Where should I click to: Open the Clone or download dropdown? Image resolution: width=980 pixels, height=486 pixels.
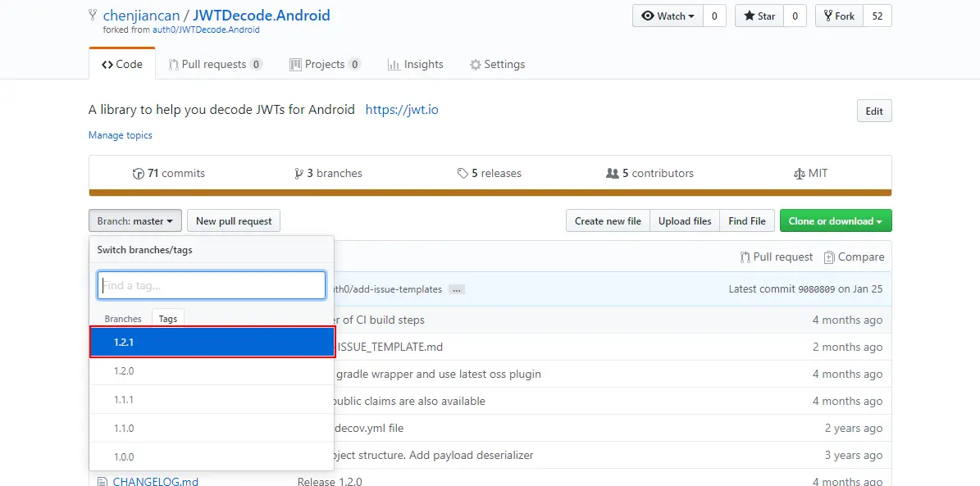coord(835,221)
